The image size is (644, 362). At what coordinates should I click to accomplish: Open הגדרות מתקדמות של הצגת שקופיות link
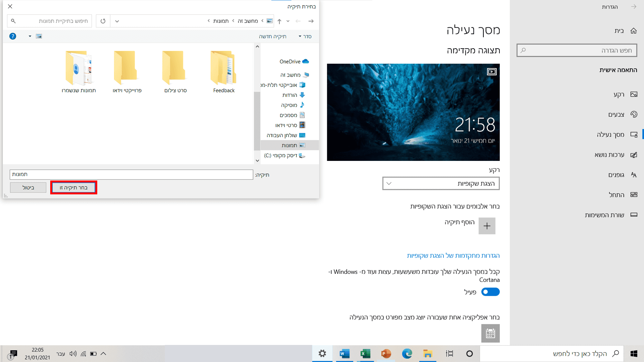pyautogui.click(x=453, y=255)
